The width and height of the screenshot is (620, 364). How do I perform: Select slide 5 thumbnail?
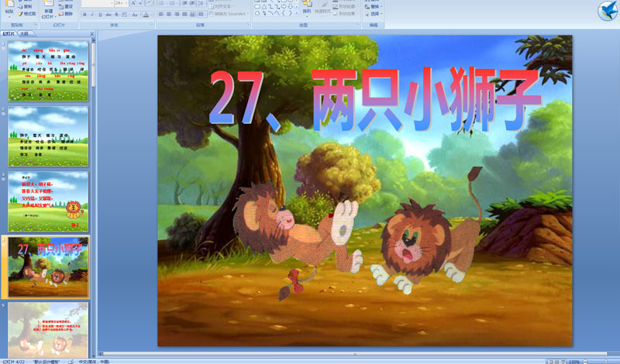(x=48, y=330)
